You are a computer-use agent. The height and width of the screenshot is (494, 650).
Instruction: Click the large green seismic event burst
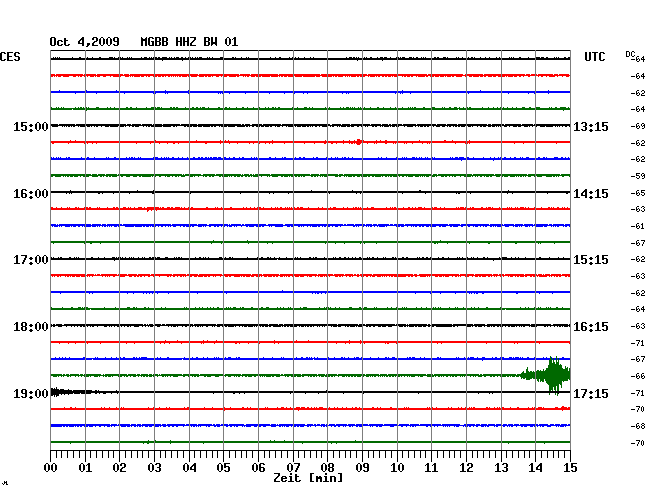[546, 375]
